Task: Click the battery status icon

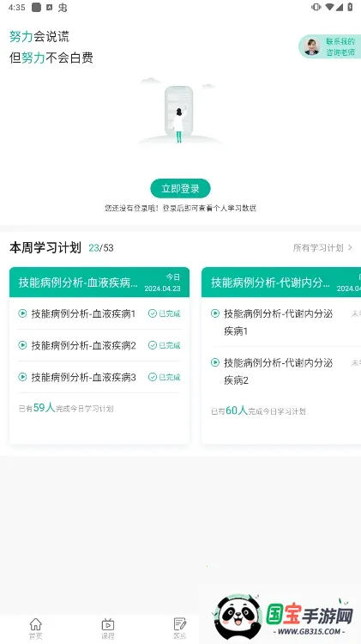Action: point(350,7)
